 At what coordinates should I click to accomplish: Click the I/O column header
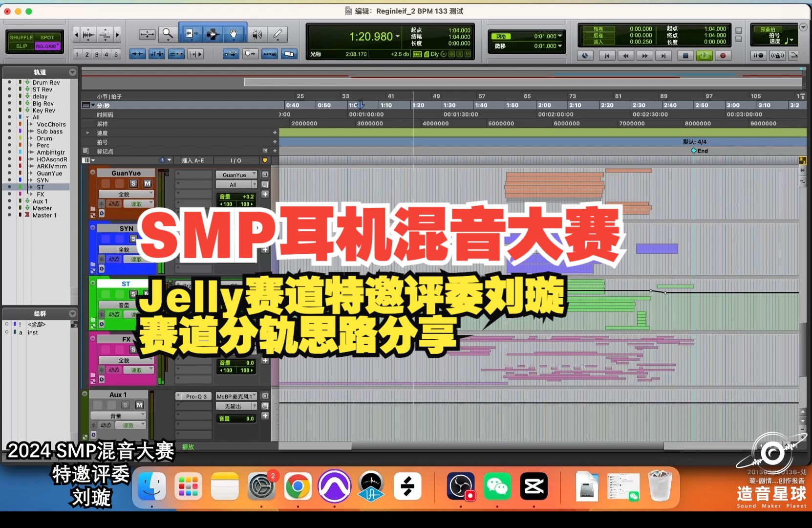tap(236, 160)
